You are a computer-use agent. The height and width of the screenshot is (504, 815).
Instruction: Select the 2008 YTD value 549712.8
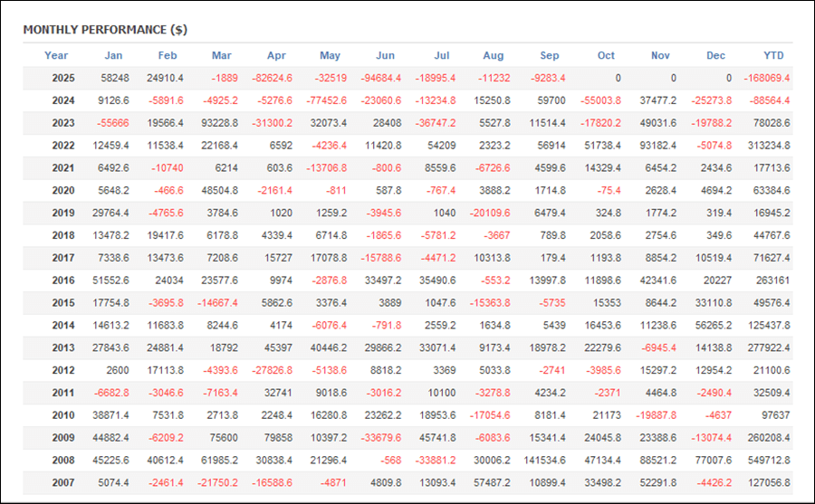765,460
